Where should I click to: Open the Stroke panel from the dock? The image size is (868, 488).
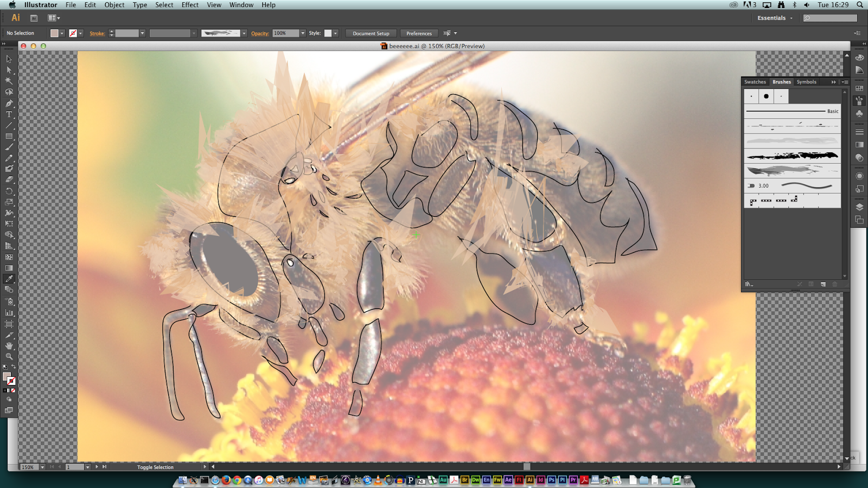[x=859, y=132]
